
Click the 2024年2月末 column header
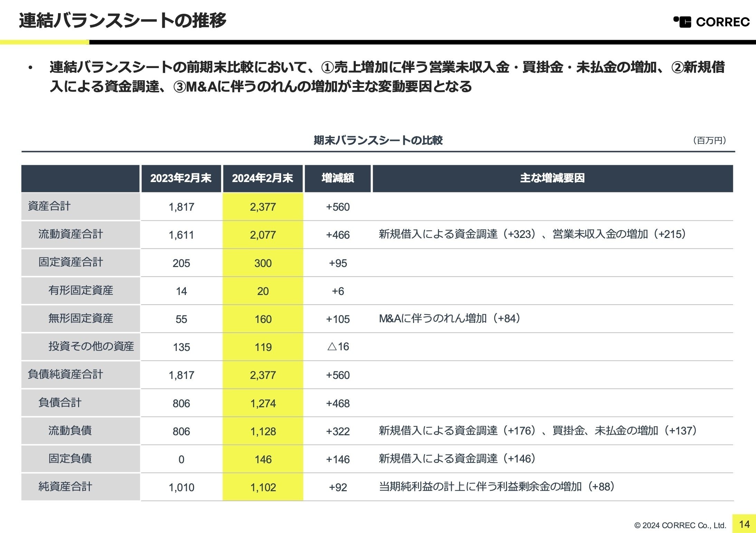tap(263, 178)
